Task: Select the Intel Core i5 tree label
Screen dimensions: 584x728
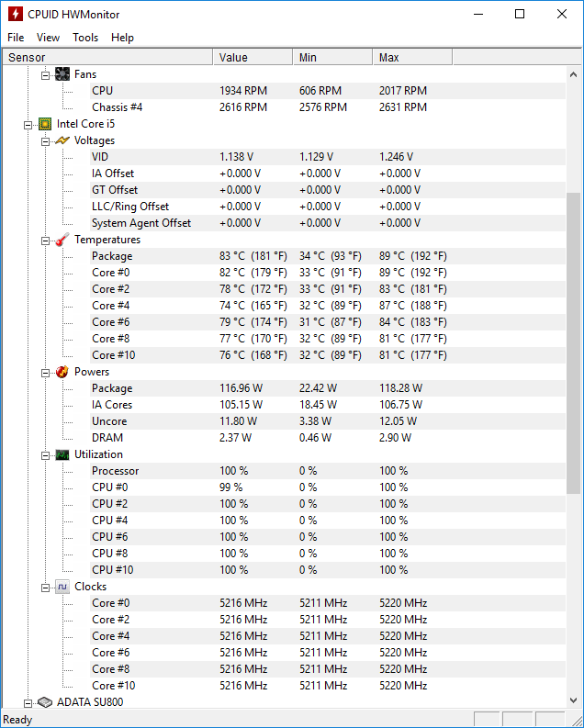Action: click(85, 124)
